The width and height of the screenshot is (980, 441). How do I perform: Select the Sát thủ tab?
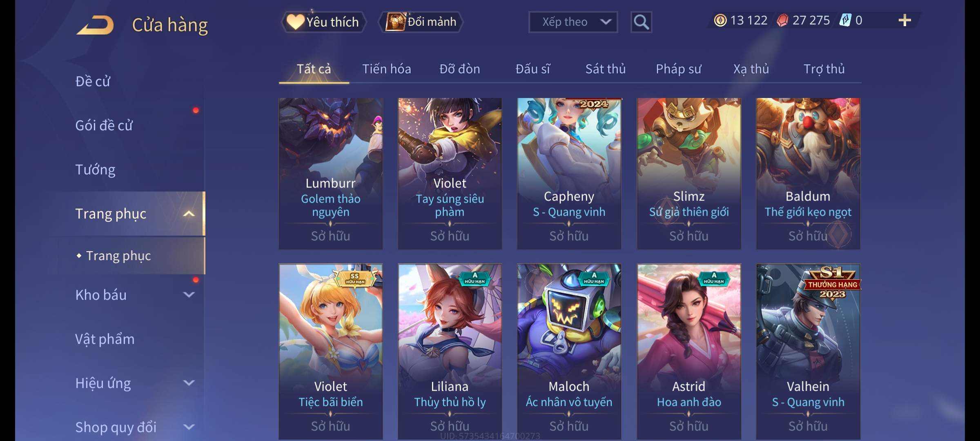coord(606,69)
